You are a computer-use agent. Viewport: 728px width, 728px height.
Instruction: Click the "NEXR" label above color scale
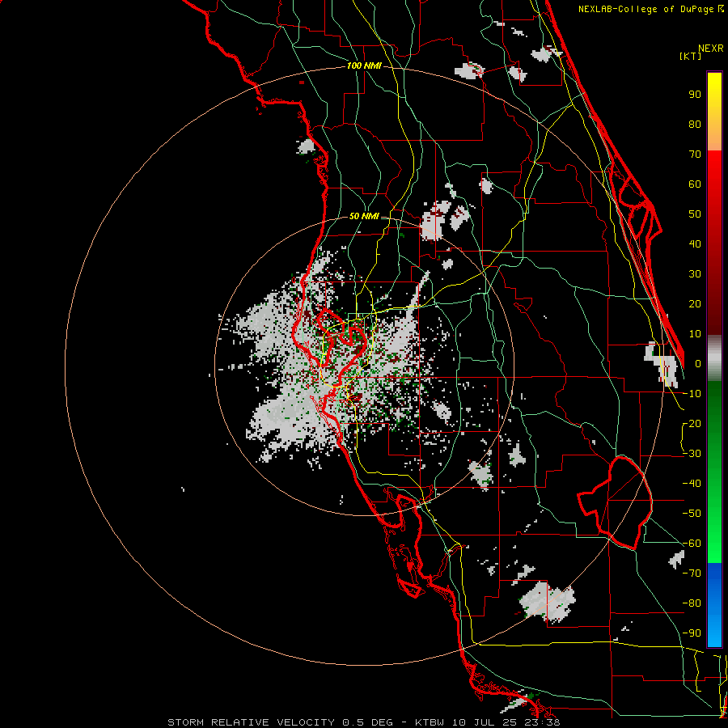coord(710,49)
